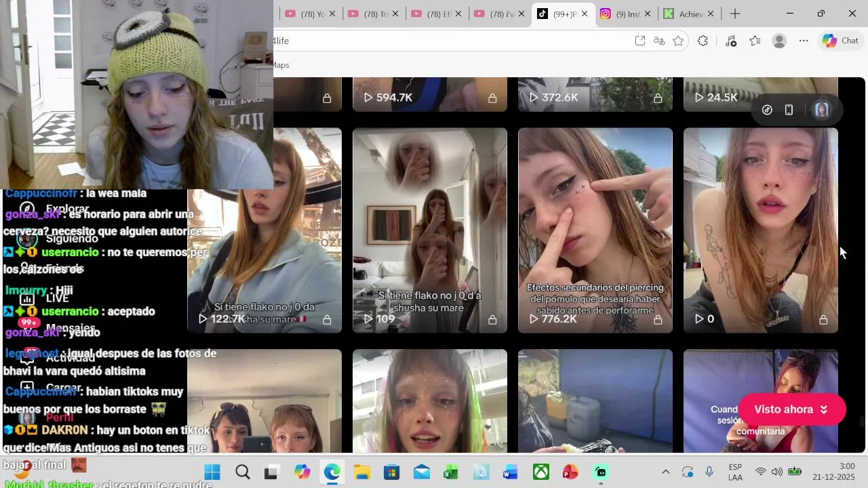
Task: Open the browser profile avatar
Action: tap(779, 41)
